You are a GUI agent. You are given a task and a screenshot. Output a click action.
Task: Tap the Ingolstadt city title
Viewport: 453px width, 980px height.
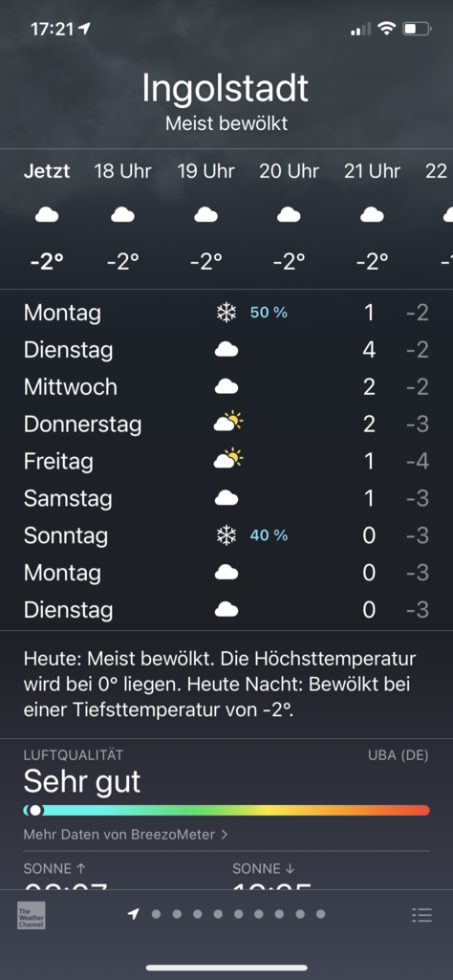click(x=226, y=88)
